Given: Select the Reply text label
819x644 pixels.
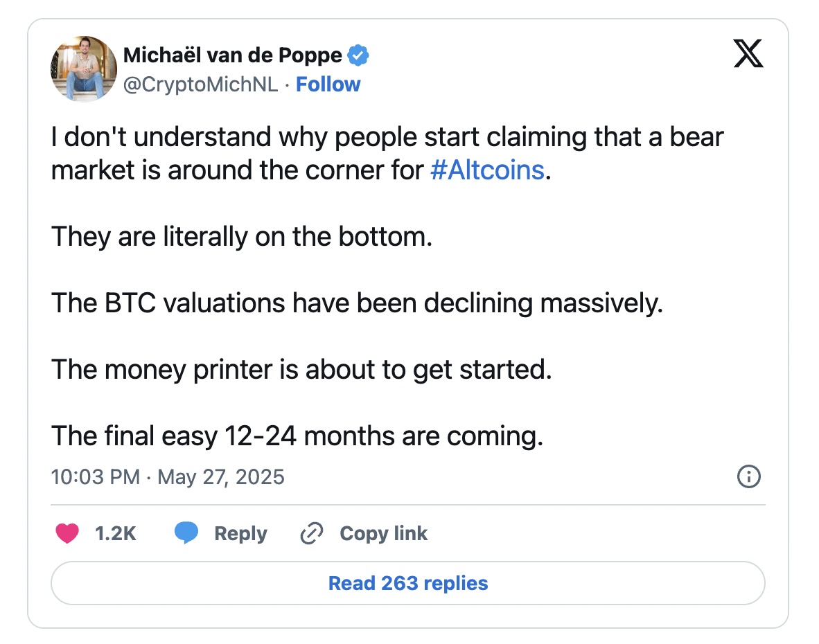Looking at the screenshot, I should tap(241, 534).
